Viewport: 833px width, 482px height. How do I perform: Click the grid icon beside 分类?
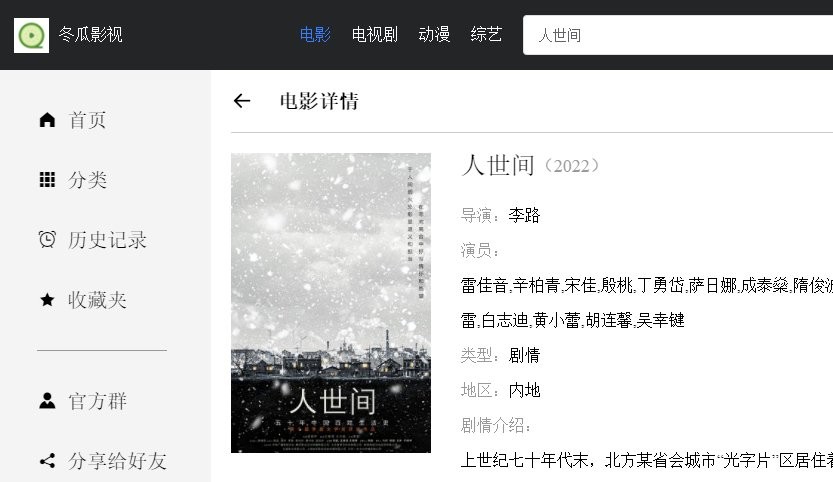[47, 180]
